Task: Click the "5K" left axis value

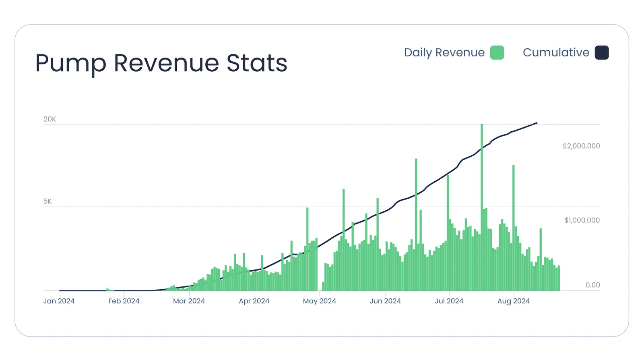Action: tap(47, 201)
